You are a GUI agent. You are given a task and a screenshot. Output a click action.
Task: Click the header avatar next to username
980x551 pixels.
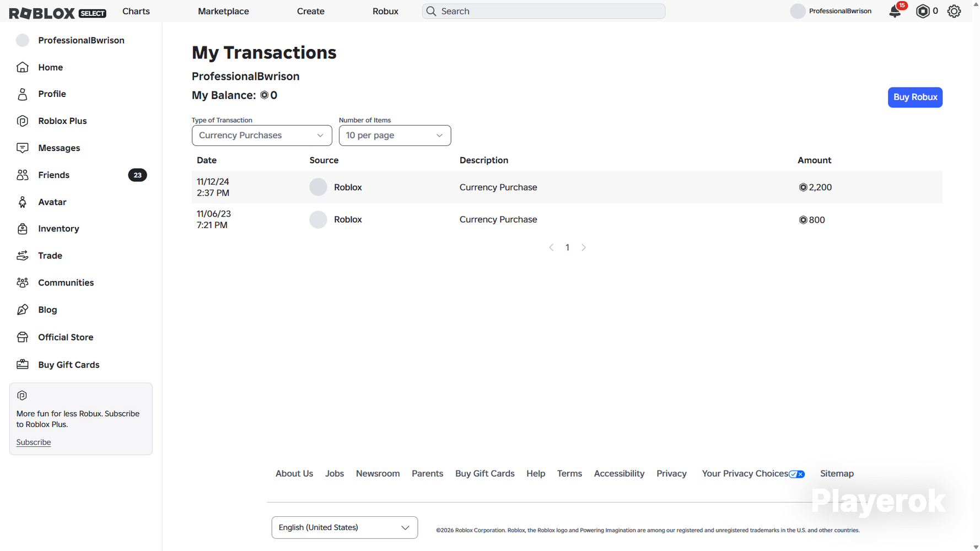(798, 11)
